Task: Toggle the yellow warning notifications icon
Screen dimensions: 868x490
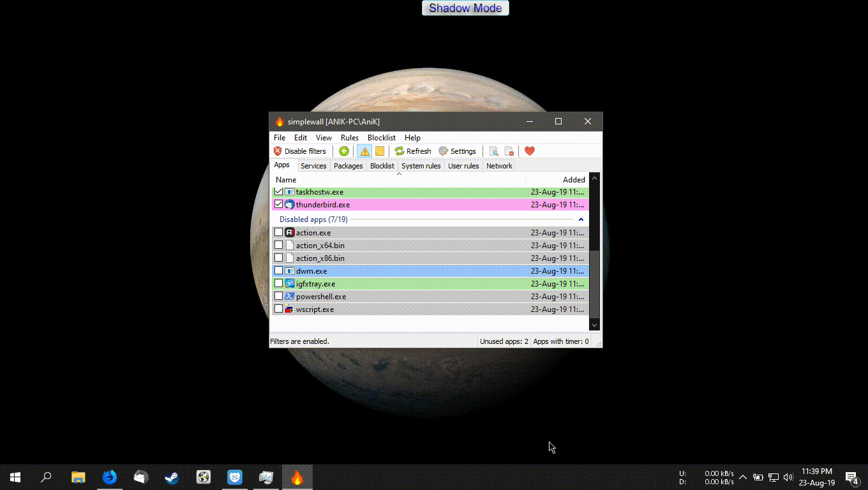Action: (x=364, y=151)
